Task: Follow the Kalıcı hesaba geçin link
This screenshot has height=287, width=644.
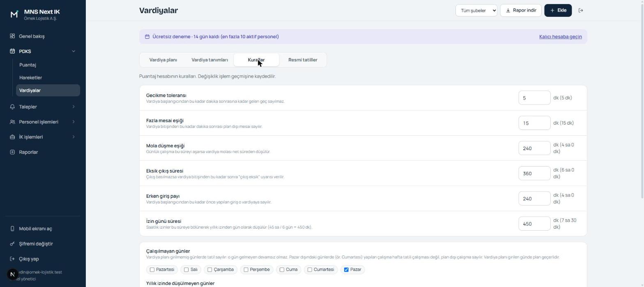Action: click(x=560, y=37)
